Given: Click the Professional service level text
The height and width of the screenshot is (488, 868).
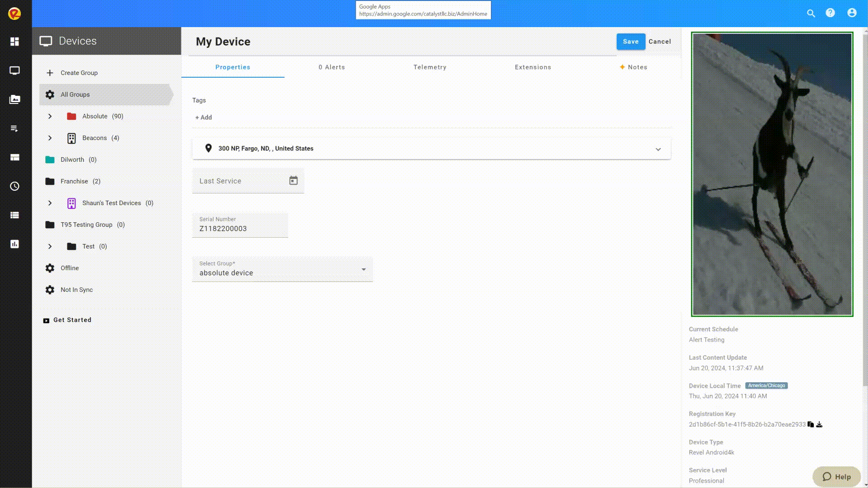Looking at the screenshot, I should click(707, 481).
